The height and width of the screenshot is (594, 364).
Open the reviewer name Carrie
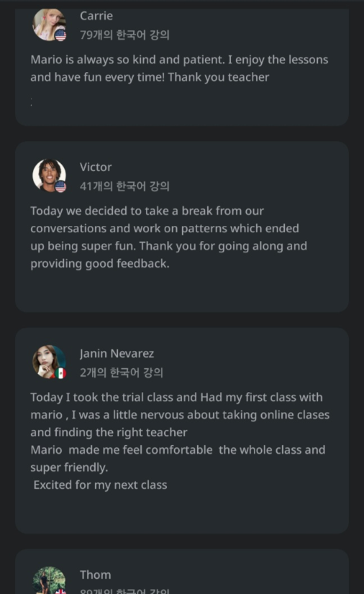(x=96, y=16)
